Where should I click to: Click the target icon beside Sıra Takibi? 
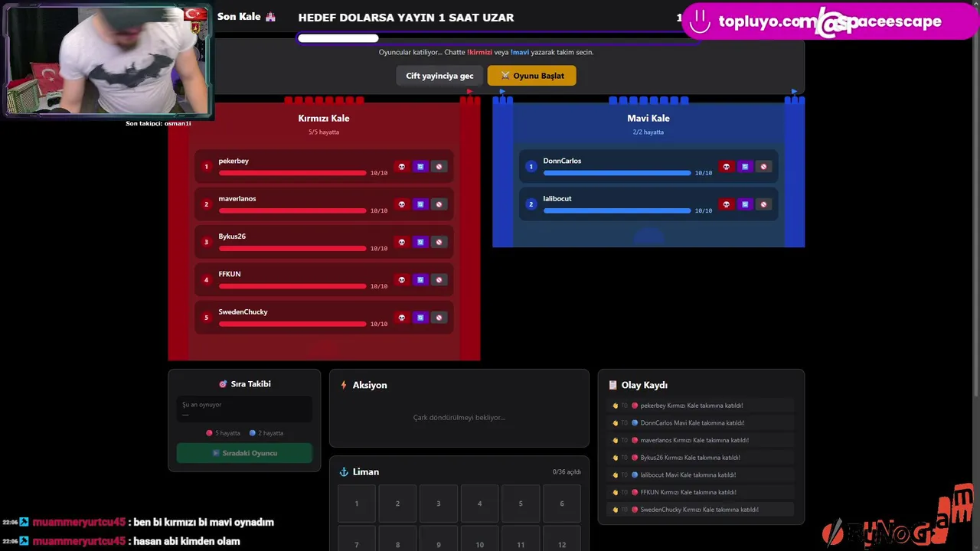(x=223, y=384)
